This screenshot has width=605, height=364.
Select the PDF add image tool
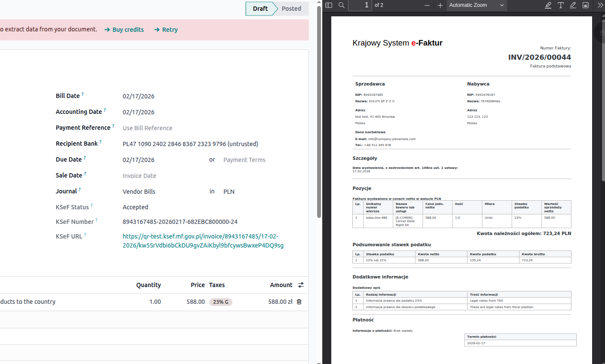click(586, 5)
